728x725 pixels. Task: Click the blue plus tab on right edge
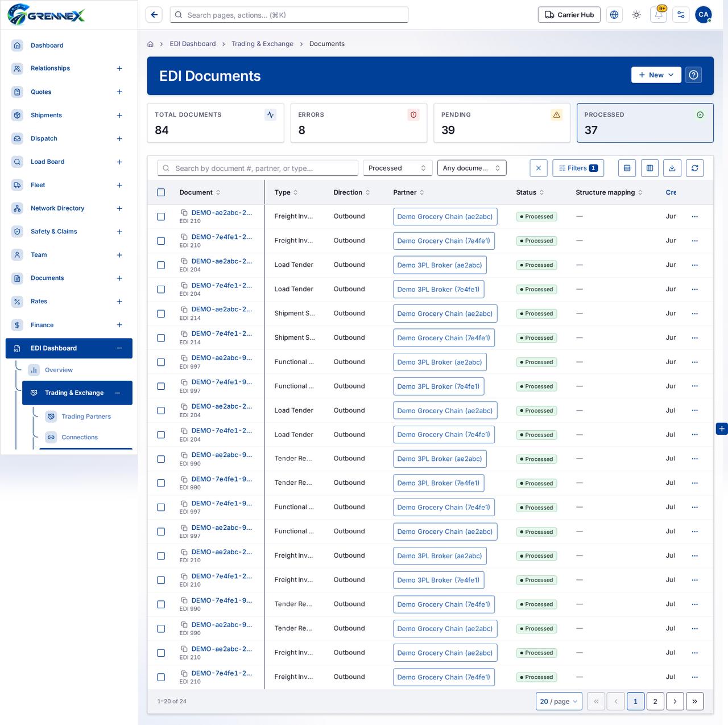tap(722, 429)
